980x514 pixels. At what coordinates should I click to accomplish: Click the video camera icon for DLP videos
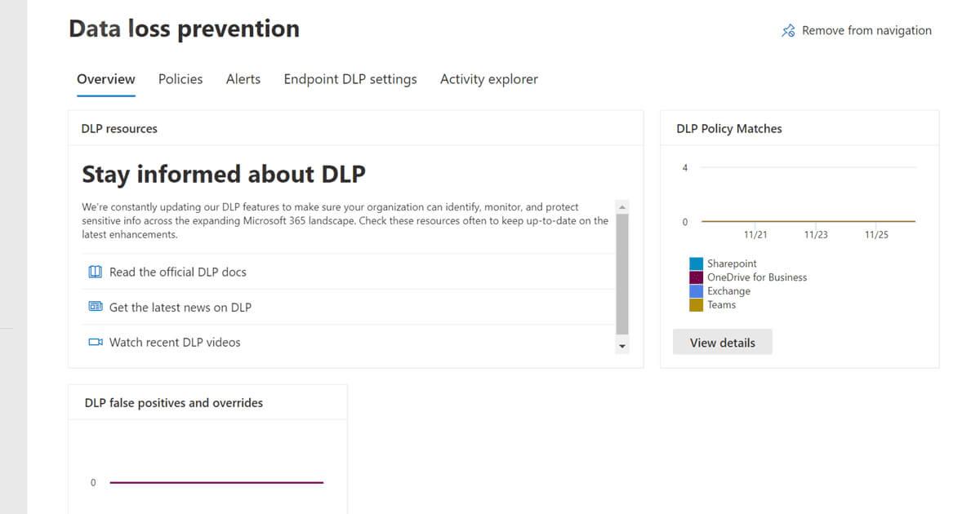(x=95, y=343)
